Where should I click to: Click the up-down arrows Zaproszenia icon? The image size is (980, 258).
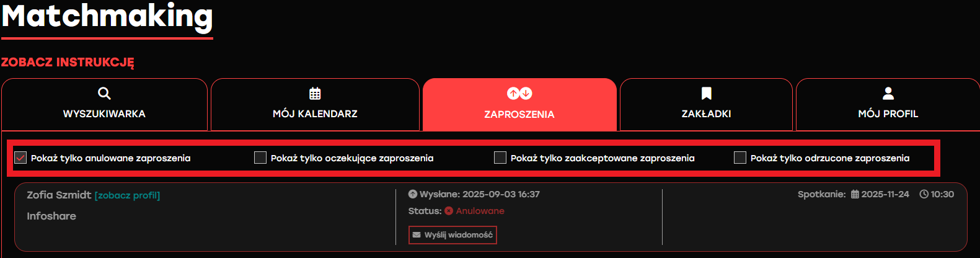coord(519,94)
